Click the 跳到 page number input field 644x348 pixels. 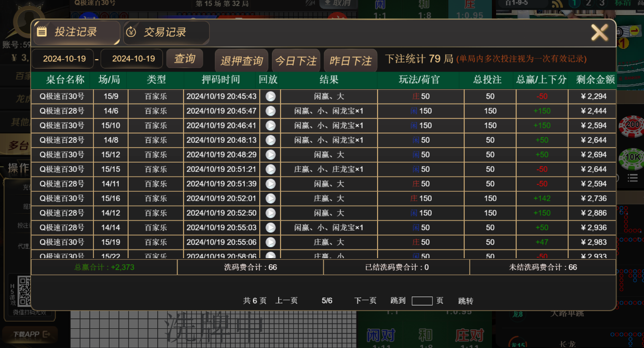pos(422,301)
